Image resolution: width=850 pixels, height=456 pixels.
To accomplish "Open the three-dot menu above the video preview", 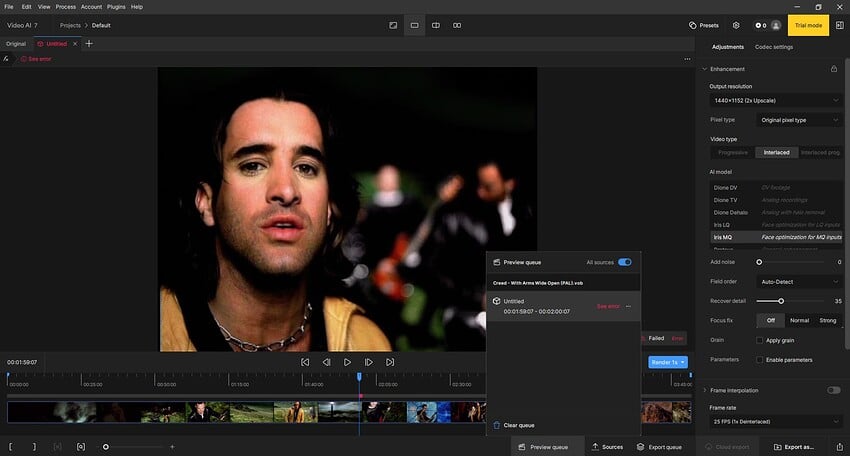I will 687,59.
